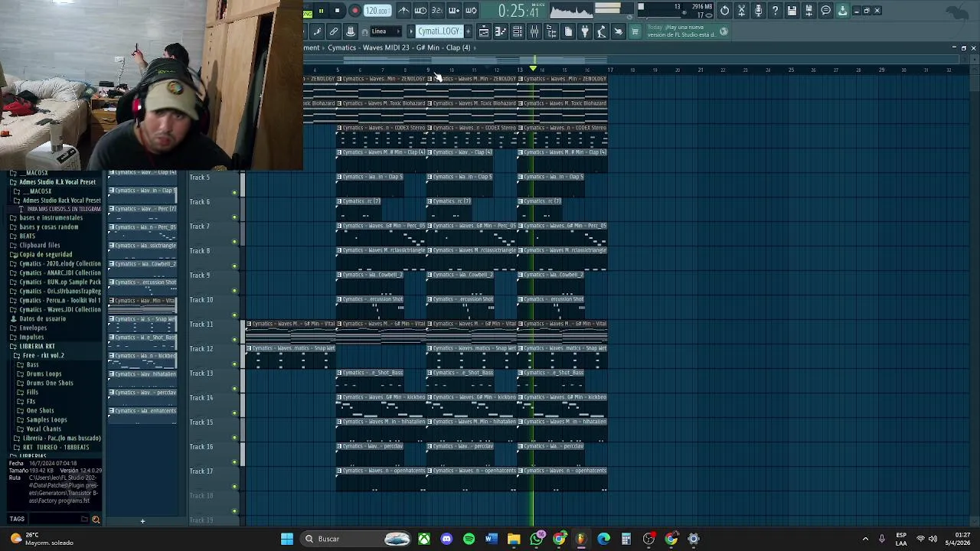The height and width of the screenshot is (551, 980).
Task: Click the TAGS label in browser
Action: [17, 520]
